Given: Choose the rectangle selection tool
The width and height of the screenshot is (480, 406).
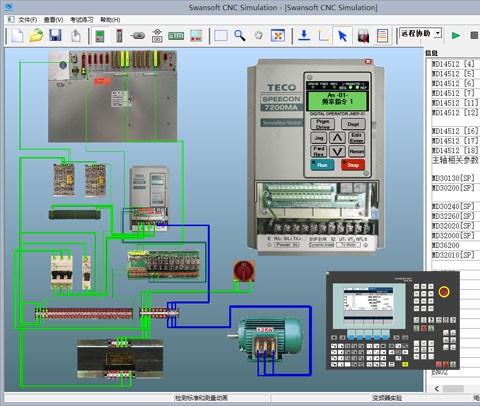Looking at the screenshot, I should [221, 35].
